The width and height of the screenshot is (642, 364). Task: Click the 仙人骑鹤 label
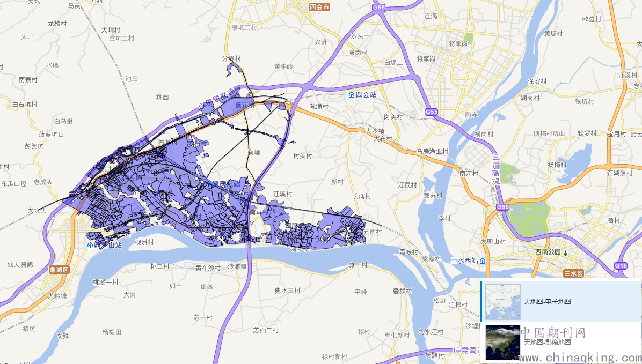pyautogui.click(x=20, y=264)
